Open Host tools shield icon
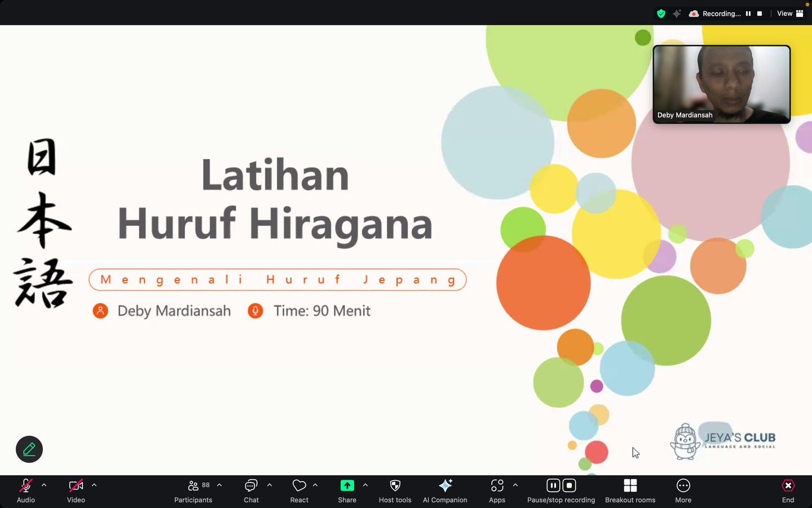The height and width of the screenshot is (508, 812). point(395,491)
